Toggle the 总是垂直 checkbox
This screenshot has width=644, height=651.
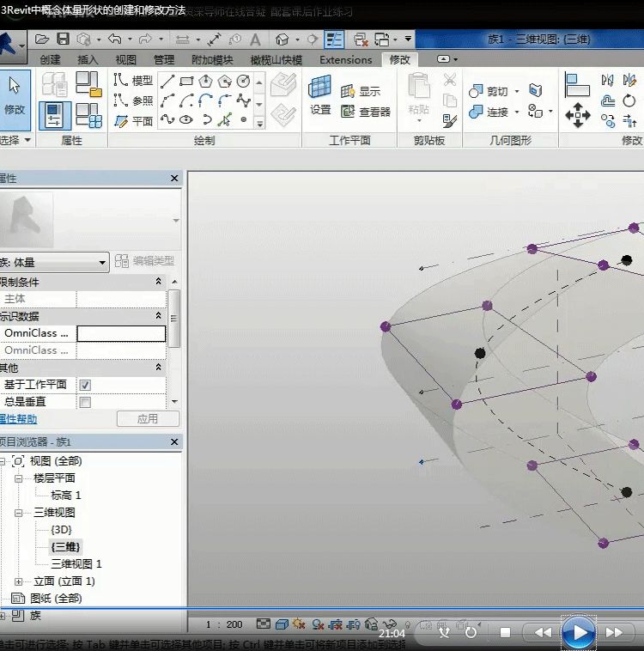click(85, 402)
